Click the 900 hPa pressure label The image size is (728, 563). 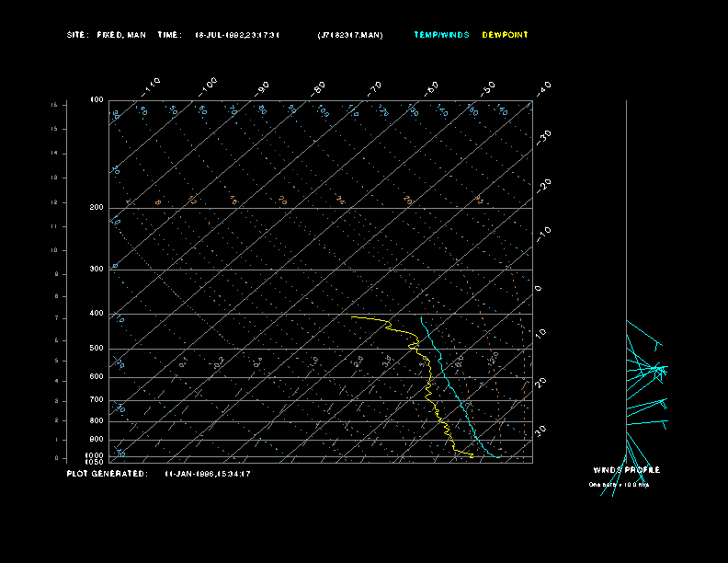pyautogui.click(x=97, y=440)
